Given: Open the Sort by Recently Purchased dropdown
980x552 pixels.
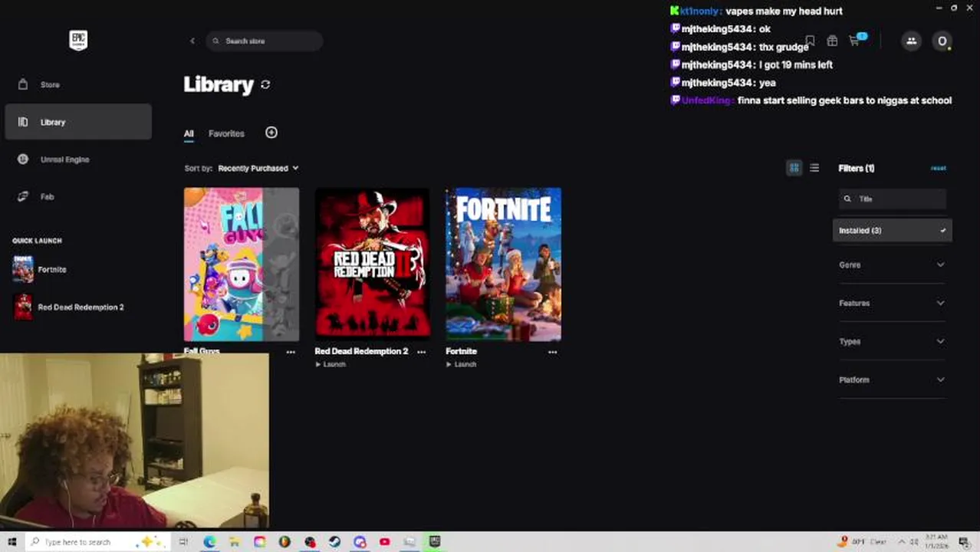Looking at the screenshot, I should [258, 168].
